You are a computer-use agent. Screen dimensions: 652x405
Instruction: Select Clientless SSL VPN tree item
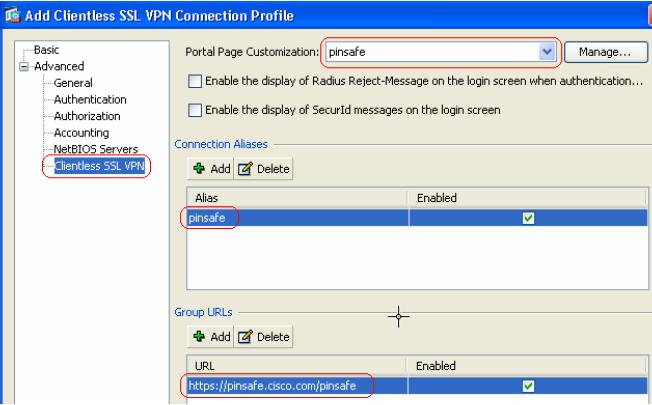tap(99, 166)
